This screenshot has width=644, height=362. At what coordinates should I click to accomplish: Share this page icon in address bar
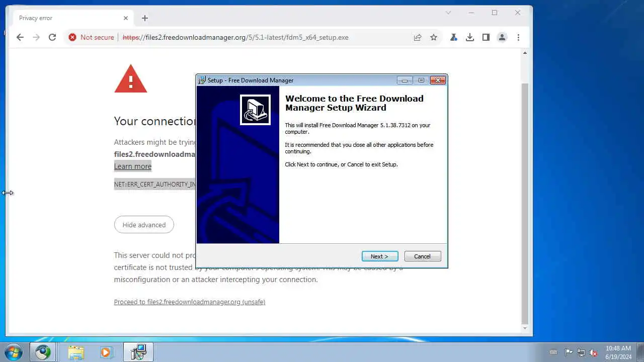pyautogui.click(x=418, y=37)
